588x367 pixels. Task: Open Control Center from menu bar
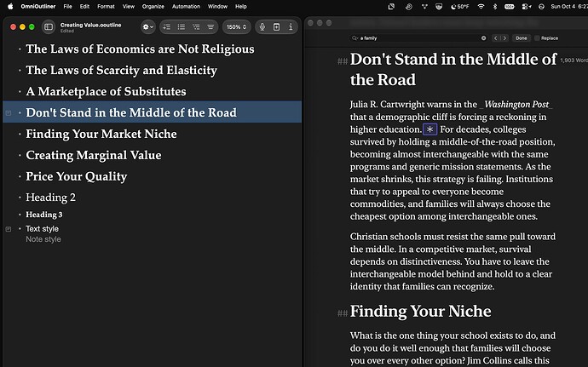tap(527, 6)
